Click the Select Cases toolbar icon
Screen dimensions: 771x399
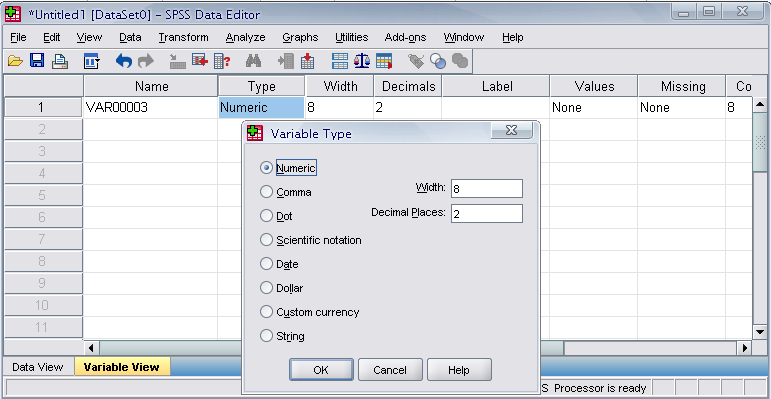coord(384,61)
